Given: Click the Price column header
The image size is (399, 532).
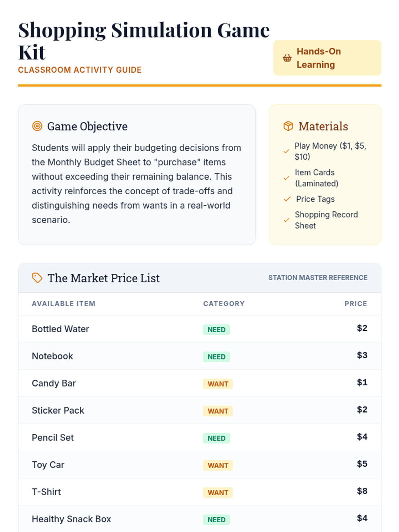Looking at the screenshot, I should (x=356, y=304).
